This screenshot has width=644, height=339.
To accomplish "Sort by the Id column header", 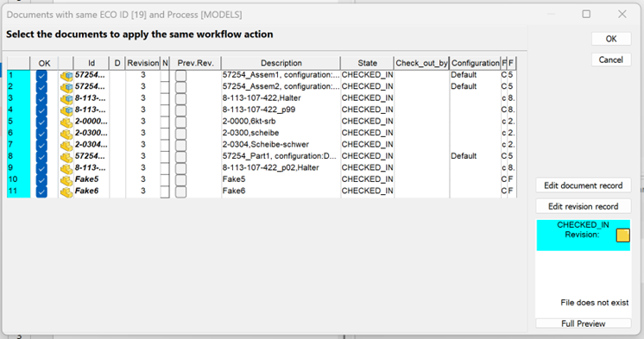I will [92, 63].
